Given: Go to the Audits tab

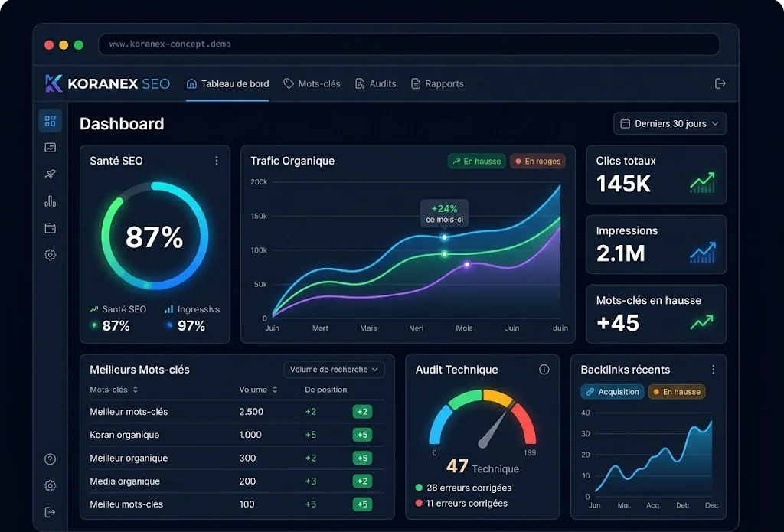Looking at the screenshot, I should click(x=375, y=84).
